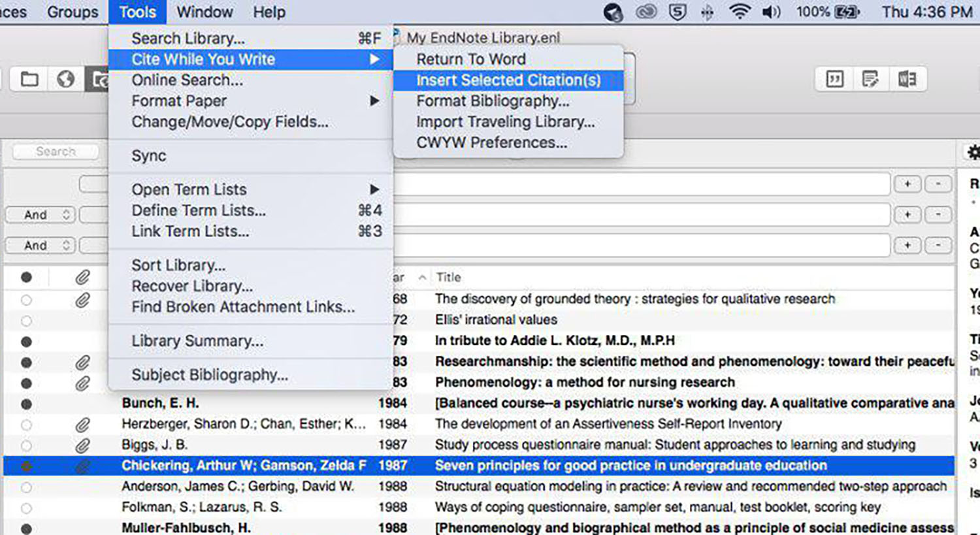Open the gear options icon near right panel
Screen dimensions: 980x535
tap(973, 152)
